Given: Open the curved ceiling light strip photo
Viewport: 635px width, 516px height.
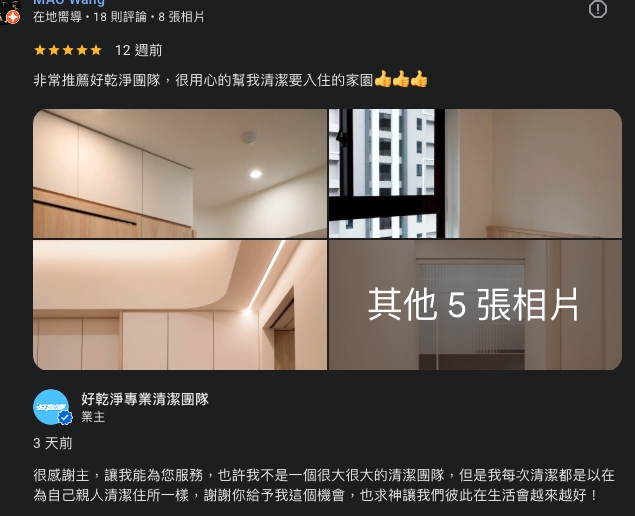Looking at the screenshot, I should [180, 305].
